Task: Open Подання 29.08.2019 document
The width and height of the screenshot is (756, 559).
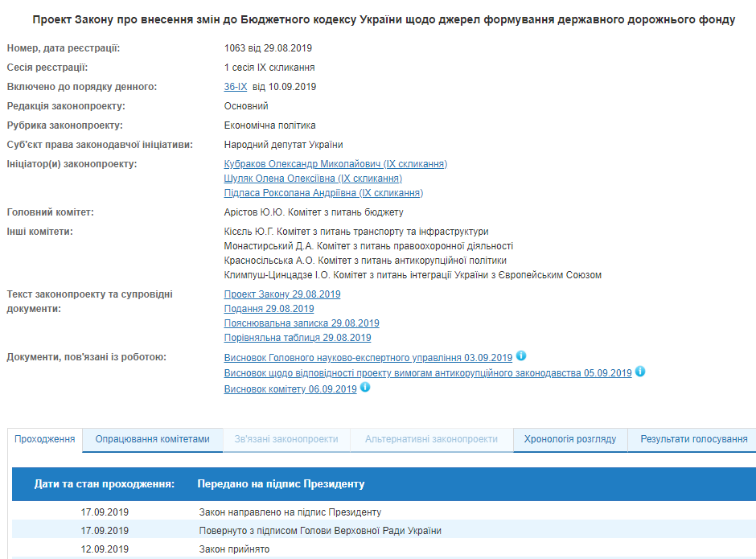Action: pos(269,309)
